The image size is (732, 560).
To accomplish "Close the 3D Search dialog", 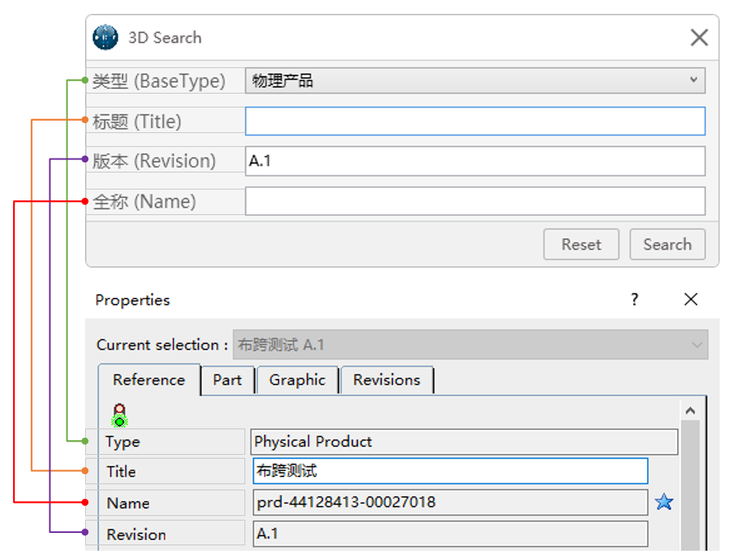I will 699,36.
